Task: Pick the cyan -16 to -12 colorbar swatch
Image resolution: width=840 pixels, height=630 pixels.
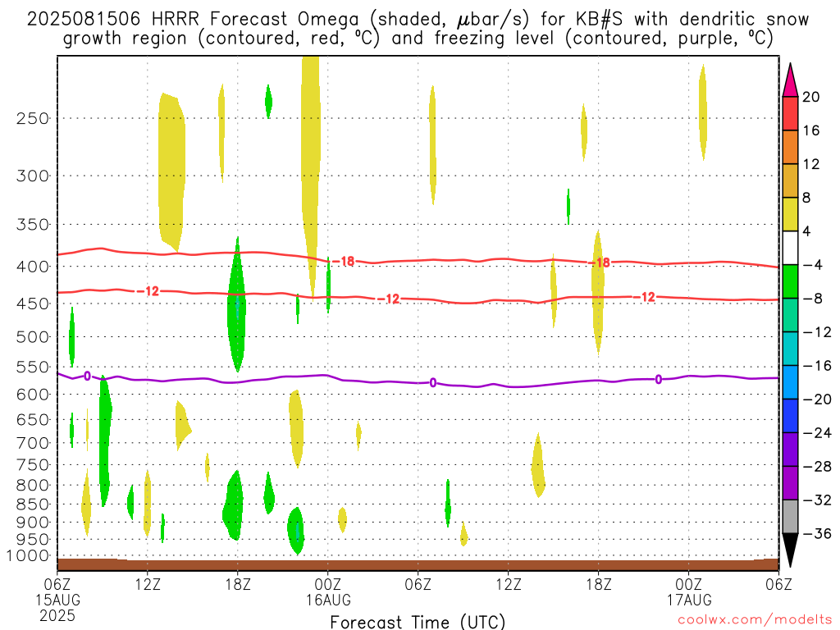Action: pyautogui.click(x=790, y=349)
